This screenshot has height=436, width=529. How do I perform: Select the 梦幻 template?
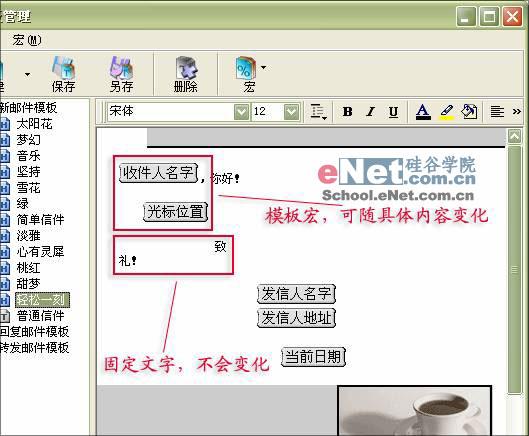pyautogui.click(x=28, y=140)
